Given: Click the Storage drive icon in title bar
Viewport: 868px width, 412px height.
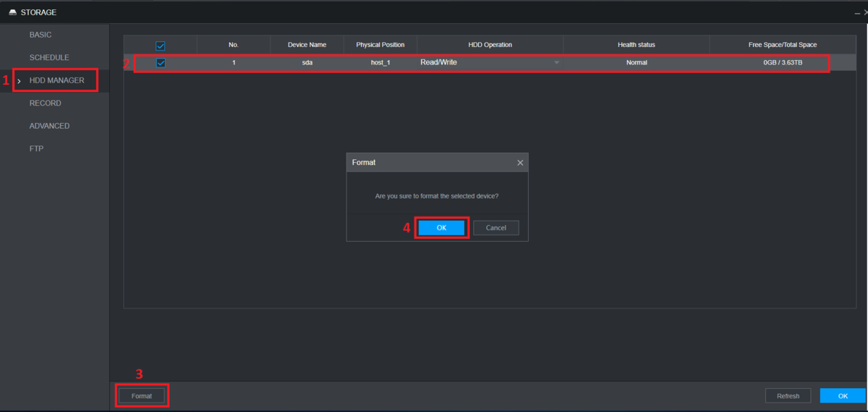Looking at the screenshot, I should pos(12,12).
